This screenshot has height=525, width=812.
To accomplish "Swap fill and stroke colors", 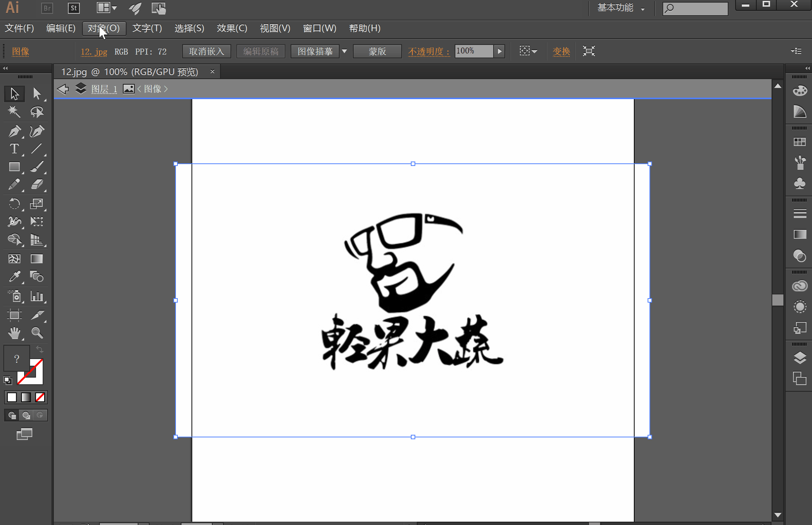I will tap(40, 349).
